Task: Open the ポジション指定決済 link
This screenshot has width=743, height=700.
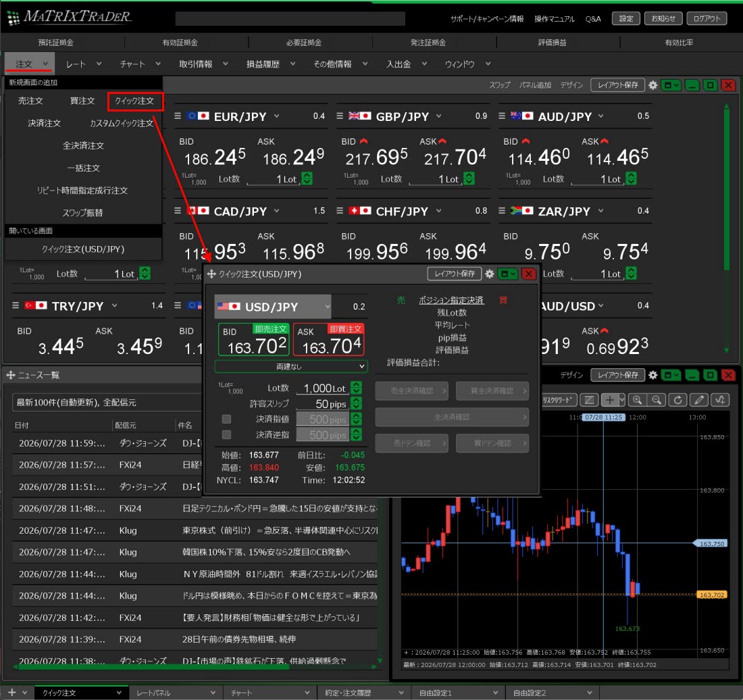Action: click(451, 300)
